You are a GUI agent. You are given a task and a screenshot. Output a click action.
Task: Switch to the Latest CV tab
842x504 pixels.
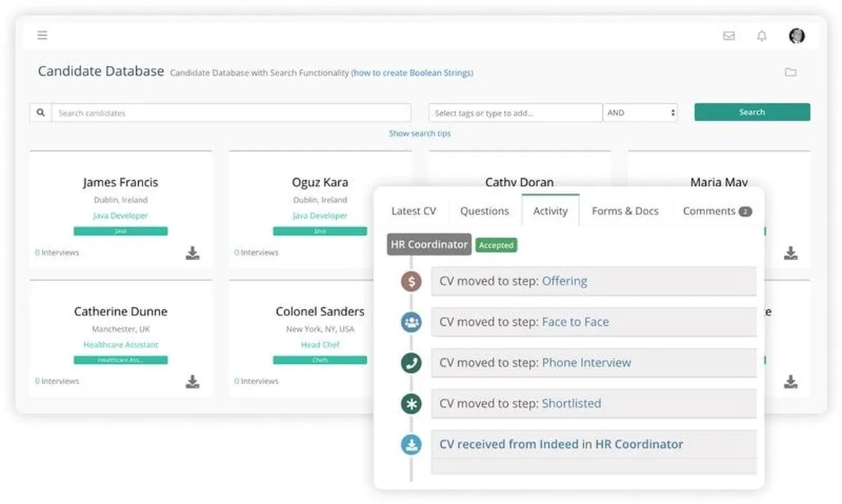[x=413, y=211]
